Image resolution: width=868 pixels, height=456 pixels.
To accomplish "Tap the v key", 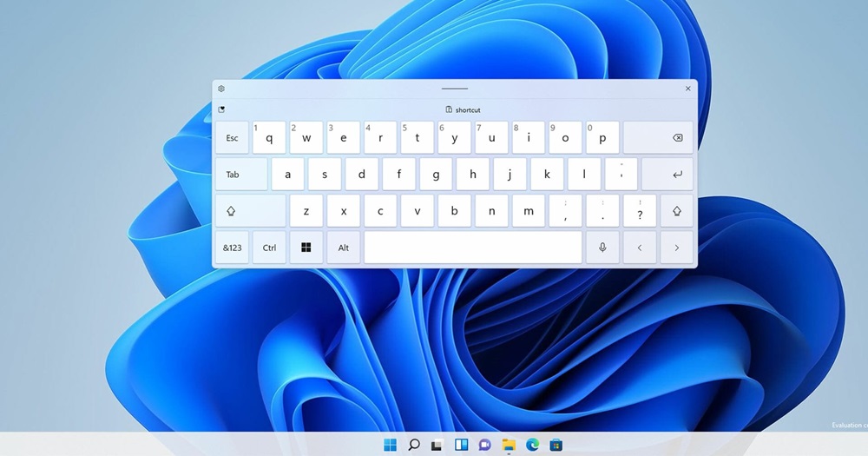I will point(418,211).
